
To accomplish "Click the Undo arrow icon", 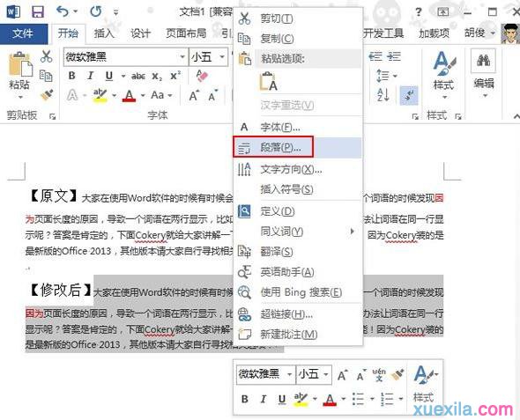I will tap(63, 11).
